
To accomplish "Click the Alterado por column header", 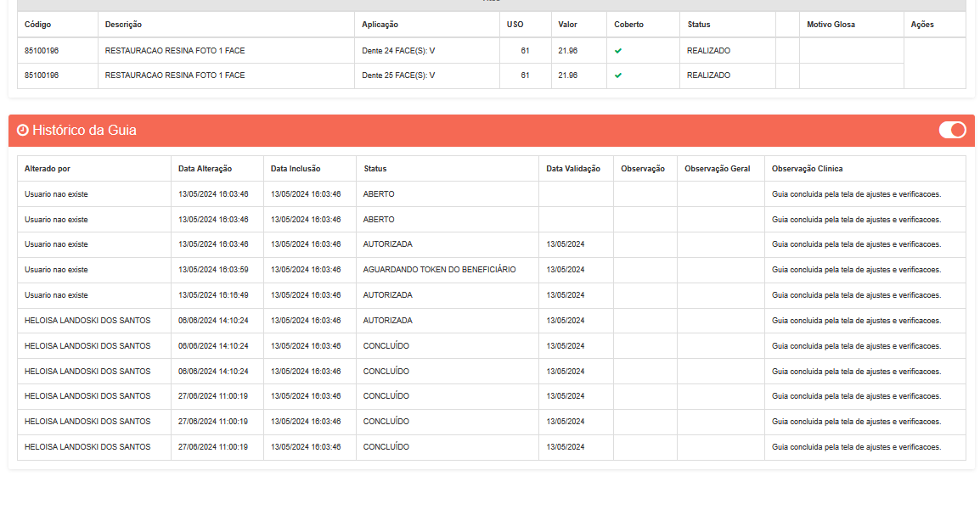I will (48, 169).
